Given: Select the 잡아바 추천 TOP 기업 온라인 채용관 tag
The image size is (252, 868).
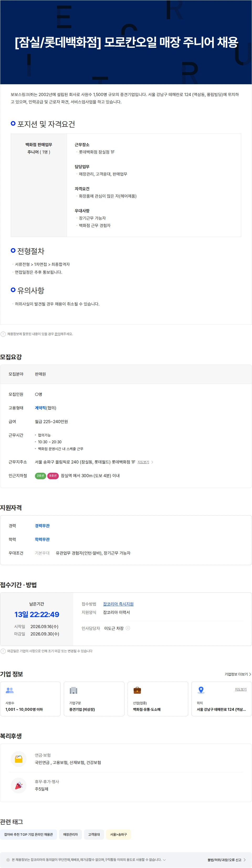Looking at the screenshot, I should tap(29, 834).
